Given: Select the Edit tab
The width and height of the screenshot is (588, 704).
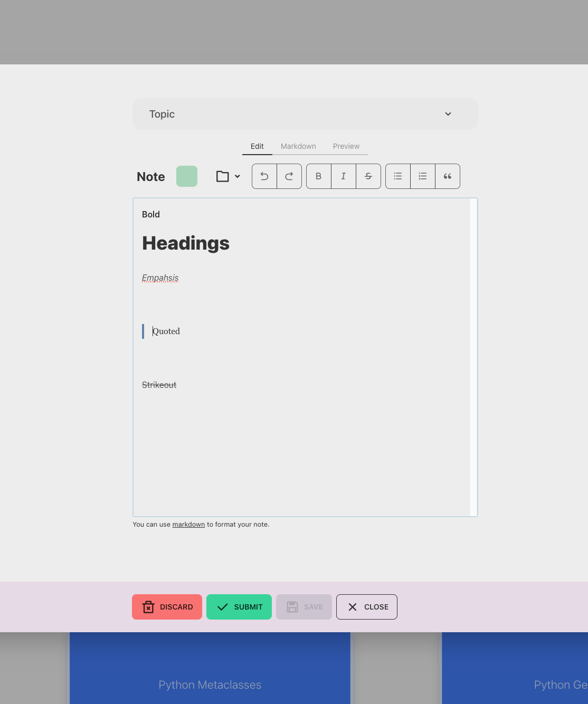Looking at the screenshot, I should [x=257, y=146].
